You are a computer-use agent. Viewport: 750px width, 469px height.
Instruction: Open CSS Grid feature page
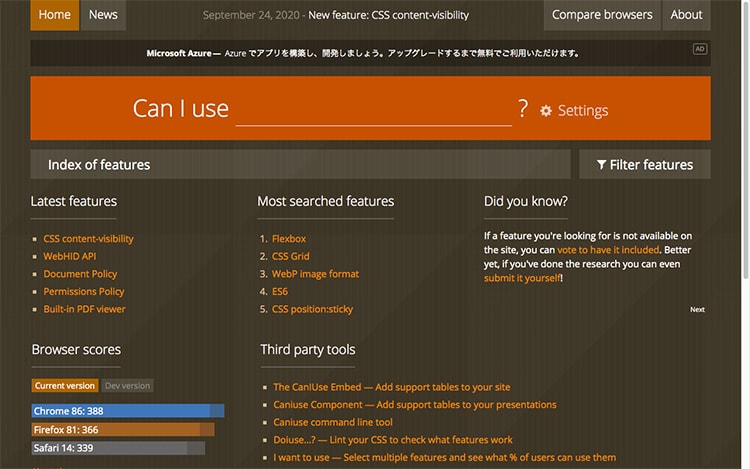pos(291,256)
